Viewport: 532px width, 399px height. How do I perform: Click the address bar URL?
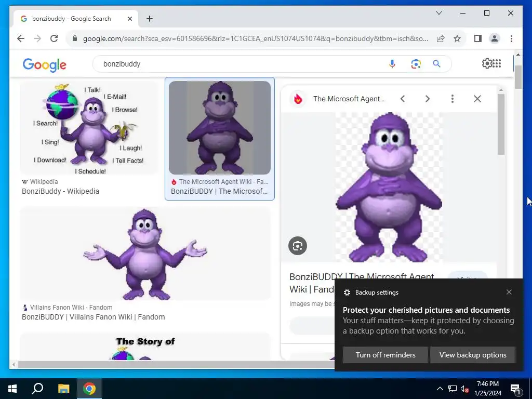pyautogui.click(x=255, y=38)
